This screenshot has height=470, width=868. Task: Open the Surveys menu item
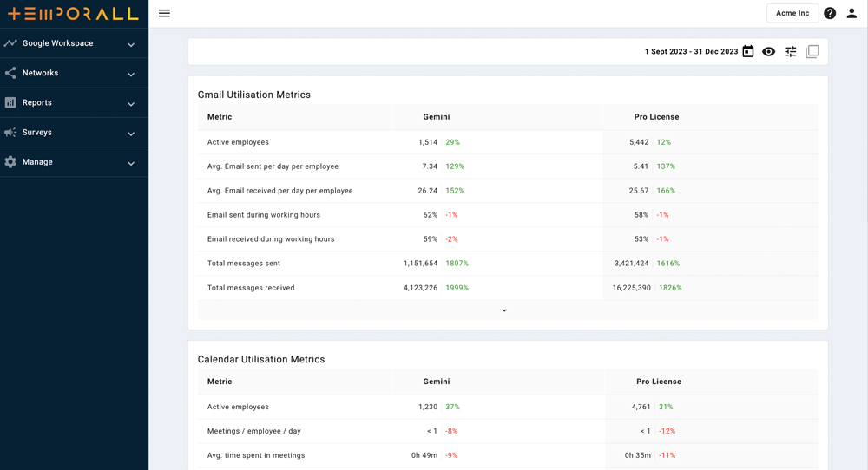point(74,132)
